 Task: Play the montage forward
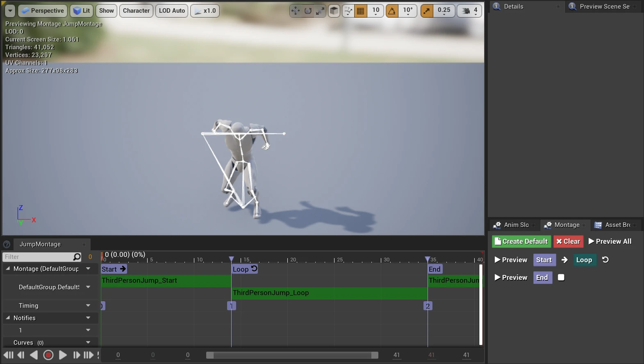click(63, 355)
